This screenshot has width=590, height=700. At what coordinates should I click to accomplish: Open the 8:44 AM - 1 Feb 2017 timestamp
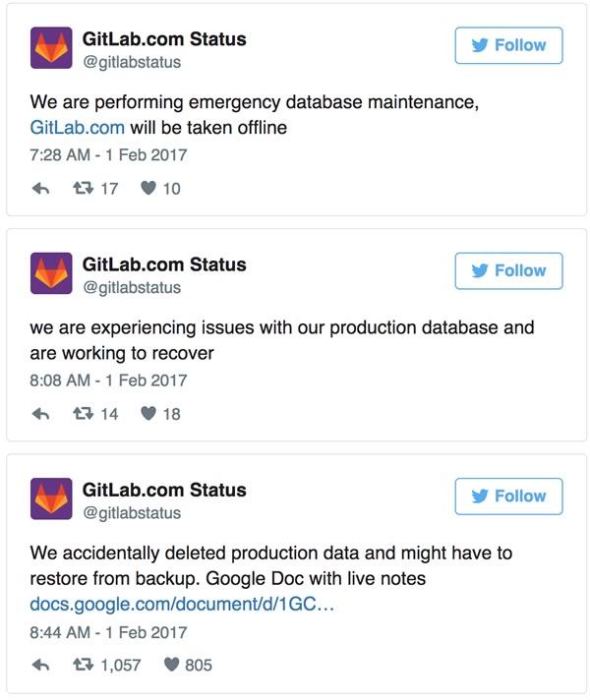[108, 631]
